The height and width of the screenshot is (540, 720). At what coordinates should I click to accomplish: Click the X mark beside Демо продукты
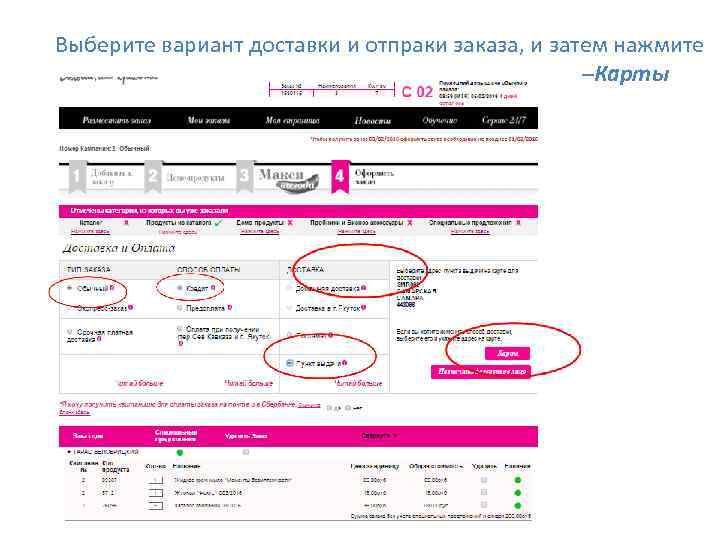[x=290, y=223]
